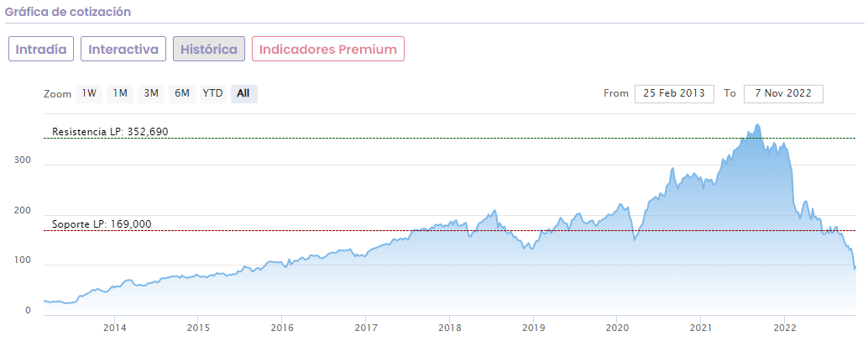Zoom chart to 6M
Image resolution: width=868 pixels, height=347 pixels.
(x=182, y=93)
